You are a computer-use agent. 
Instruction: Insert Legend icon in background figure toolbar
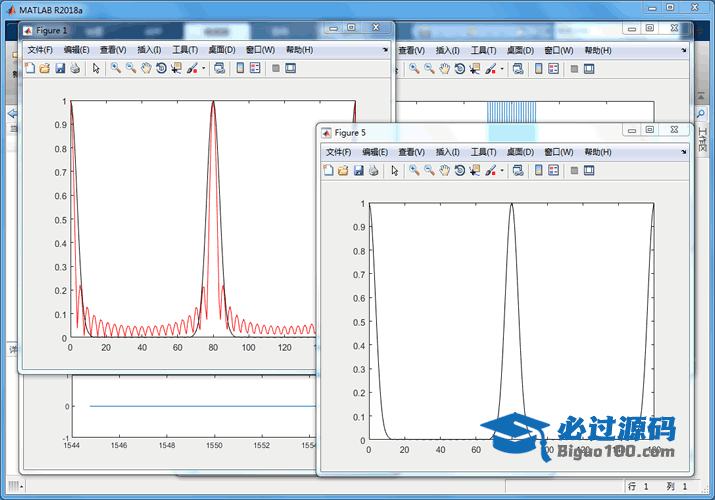(554, 69)
